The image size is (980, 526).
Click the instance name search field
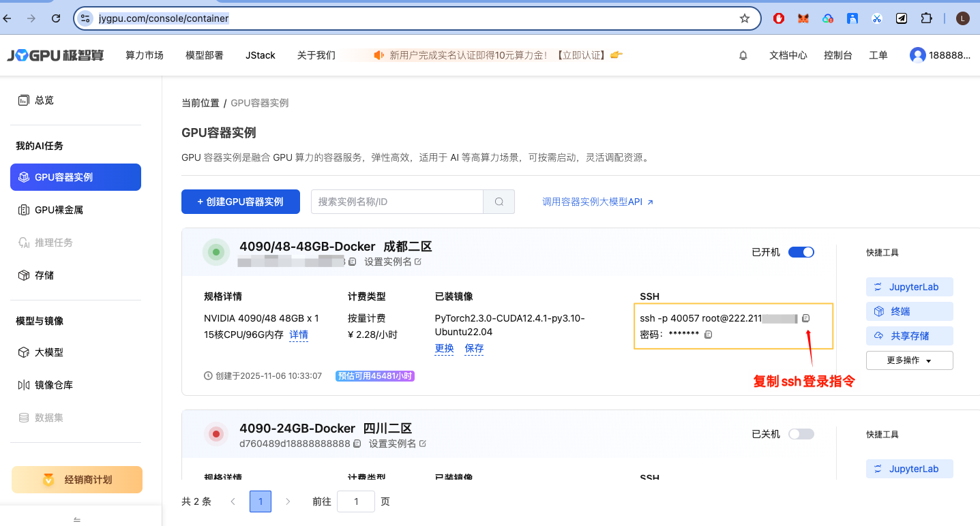397,202
